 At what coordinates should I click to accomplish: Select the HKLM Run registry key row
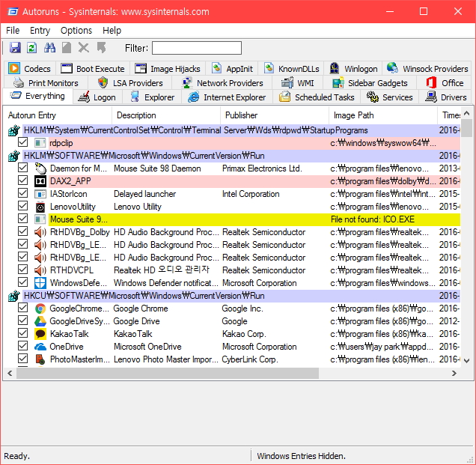click(241, 156)
